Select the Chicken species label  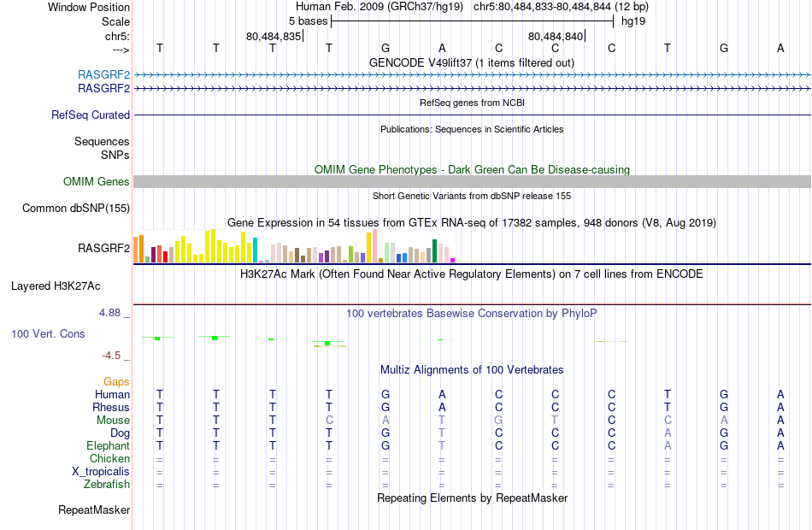109,459
